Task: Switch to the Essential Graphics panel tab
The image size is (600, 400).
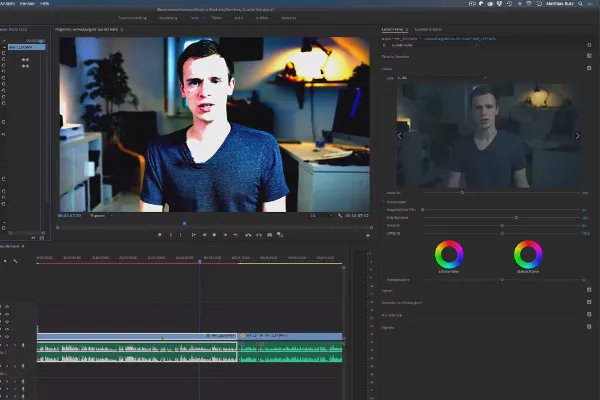Action: [428, 29]
